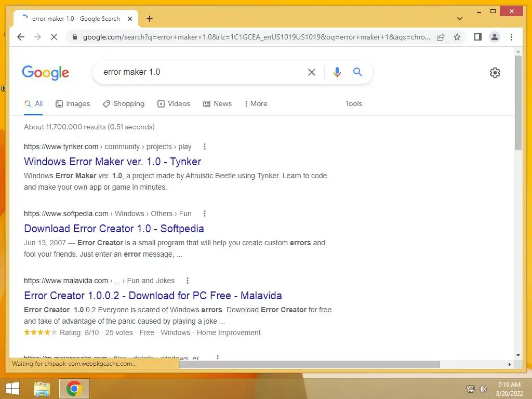Open the Windows Start button
532x399 pixels.
coord(12,389)
